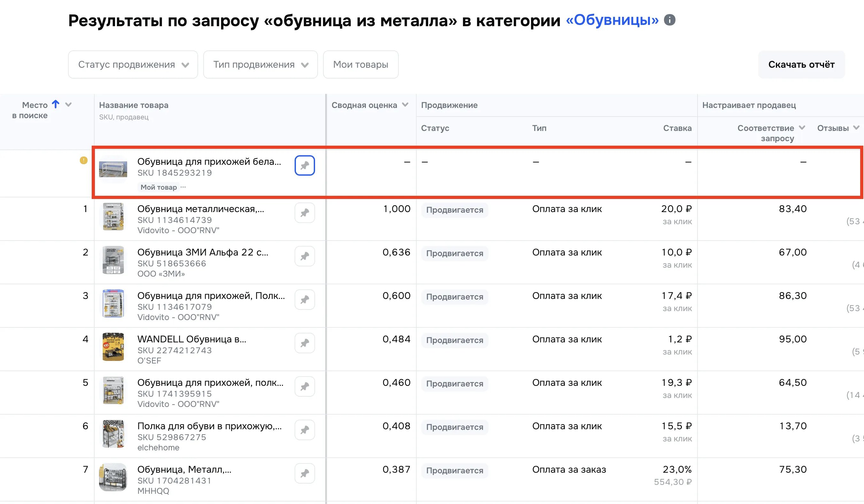Sort ascending by Место в поиске arrow
The height and width of the screenshot is (504, 864).
[x=56, y=104]
